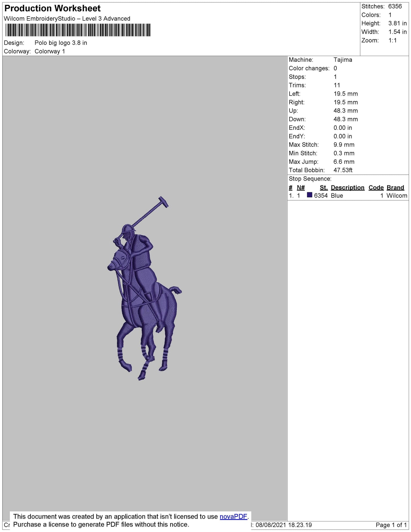Select the 'Production Worksheet' title
This screenshot has width=411, height=532.
[x=53, y=8]
